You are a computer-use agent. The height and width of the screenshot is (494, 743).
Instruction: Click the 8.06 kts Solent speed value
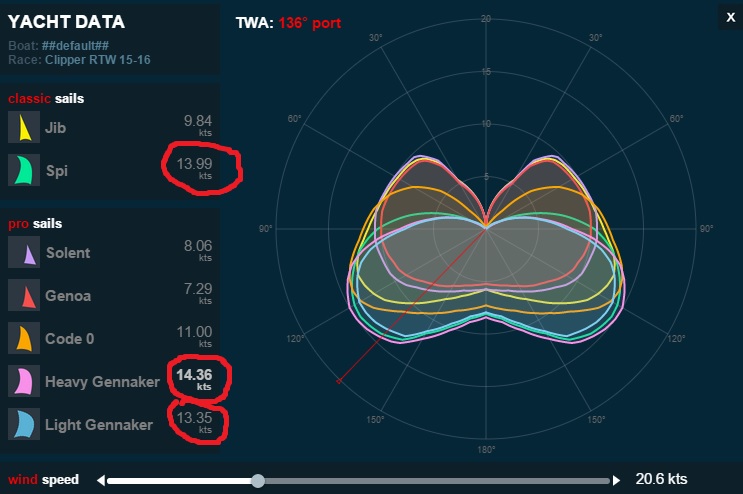click(x=198, y=250)
